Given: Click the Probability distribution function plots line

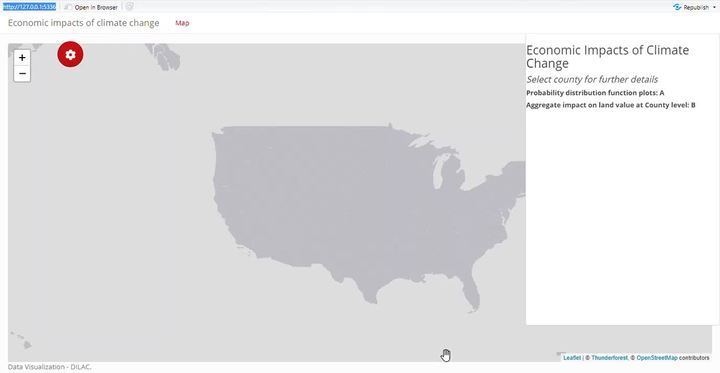Looking at the screenshot, I should pos(595,93).
